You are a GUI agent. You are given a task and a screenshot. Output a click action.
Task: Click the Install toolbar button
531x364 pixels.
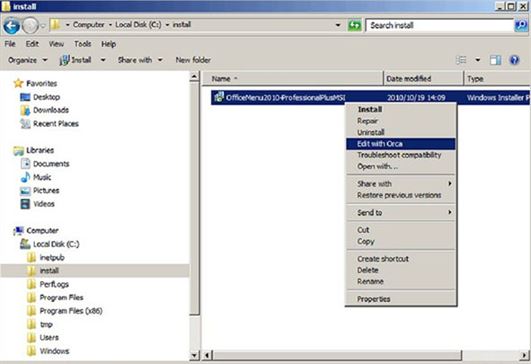point(76,60)
